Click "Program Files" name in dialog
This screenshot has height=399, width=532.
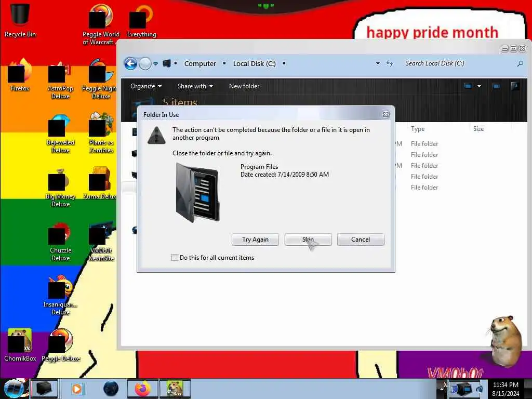(259, 167)
